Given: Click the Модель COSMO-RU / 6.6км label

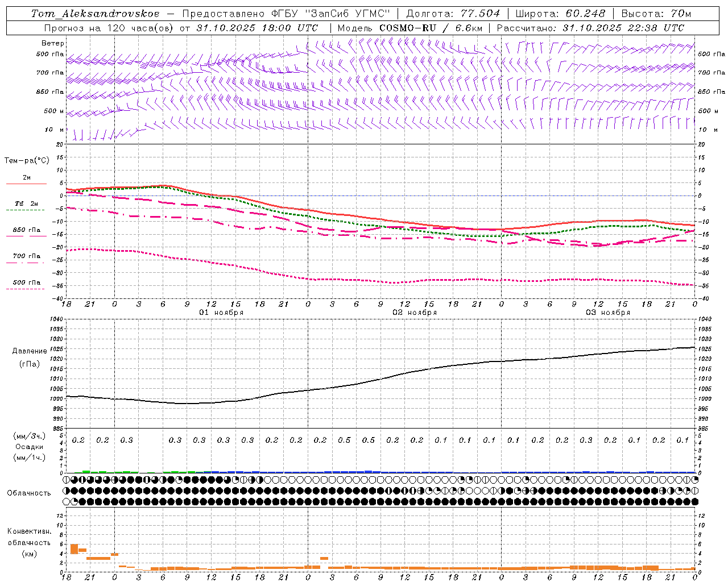Looking at the screenshot, I should [410, 28].
